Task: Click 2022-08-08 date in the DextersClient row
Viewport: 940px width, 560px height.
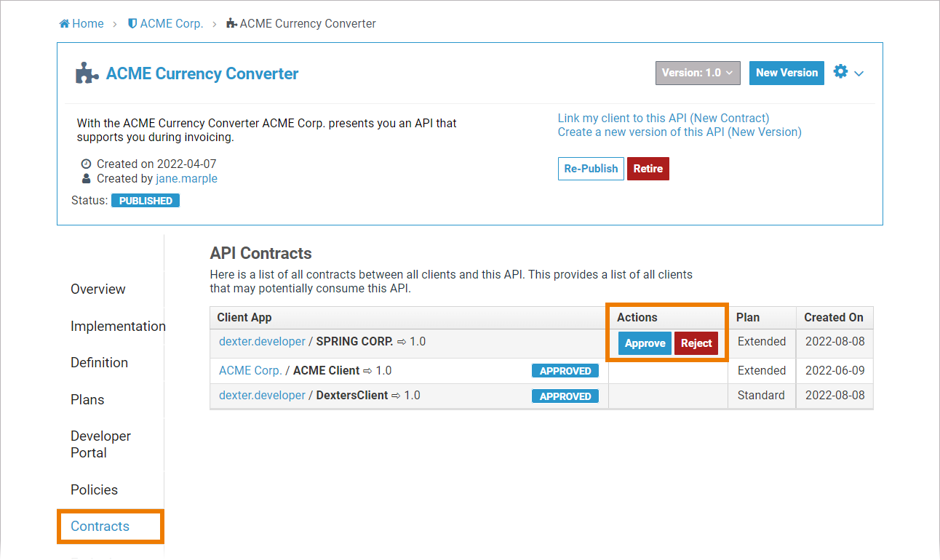Action: [x=835, y=395]
